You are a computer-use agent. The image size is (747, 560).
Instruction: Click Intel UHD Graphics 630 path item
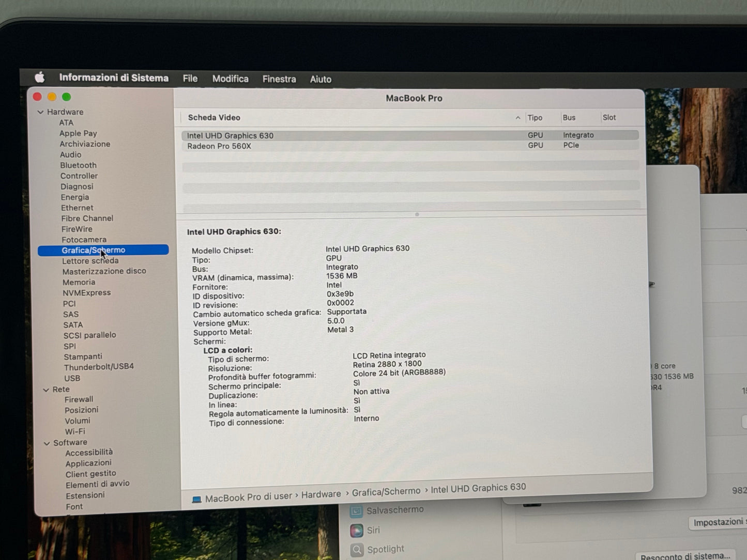click(478, 488)
